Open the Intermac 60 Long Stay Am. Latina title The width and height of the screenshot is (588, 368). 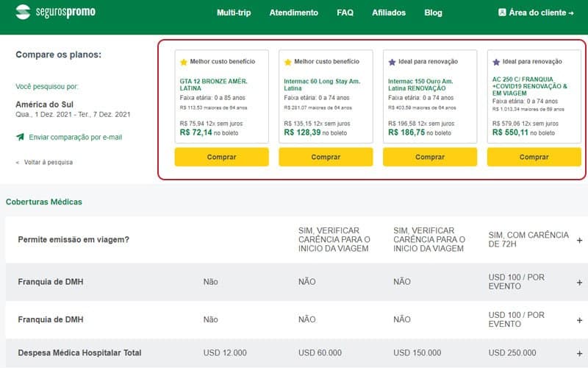[x=322, y=85]
